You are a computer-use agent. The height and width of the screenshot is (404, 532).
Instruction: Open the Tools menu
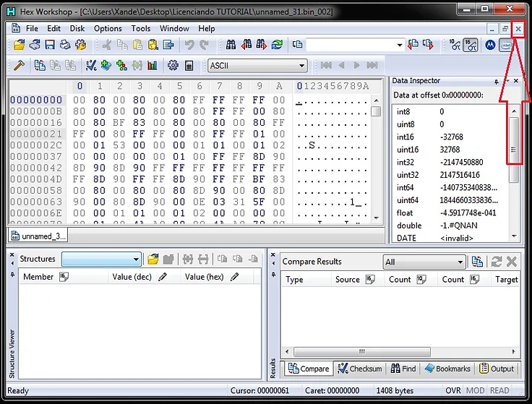click(141, 28)
